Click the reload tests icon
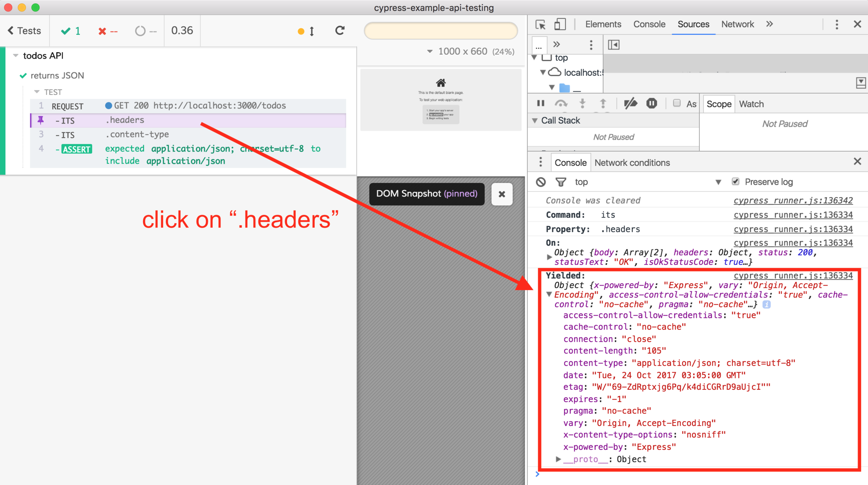The height and width of the screenshot is (485, 868). coord(340,31)
